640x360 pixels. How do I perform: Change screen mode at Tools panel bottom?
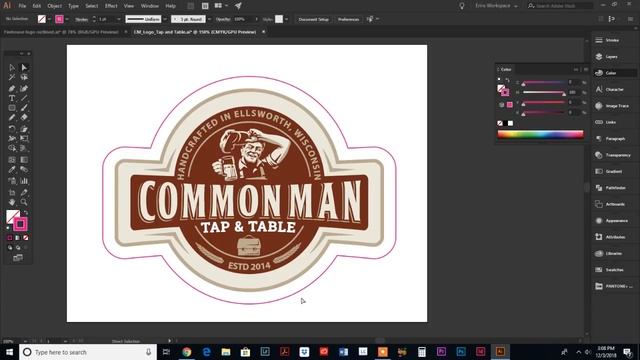point(18,258)
